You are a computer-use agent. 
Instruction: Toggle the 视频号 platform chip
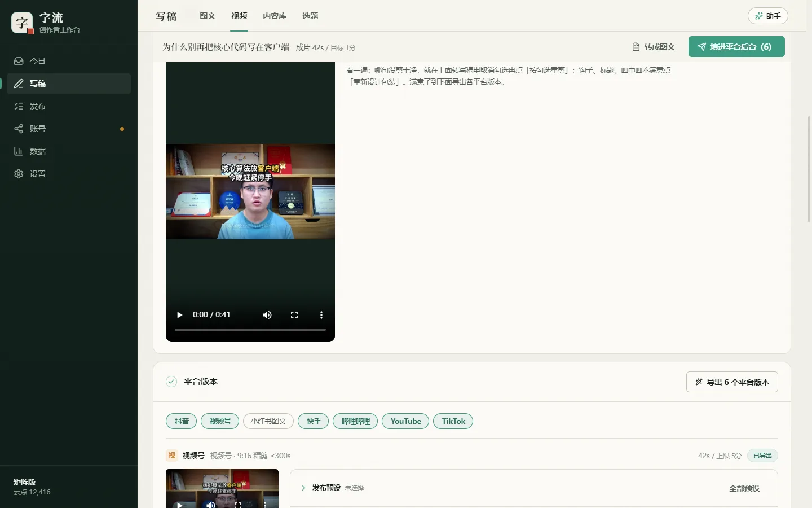tap(220, 421)
